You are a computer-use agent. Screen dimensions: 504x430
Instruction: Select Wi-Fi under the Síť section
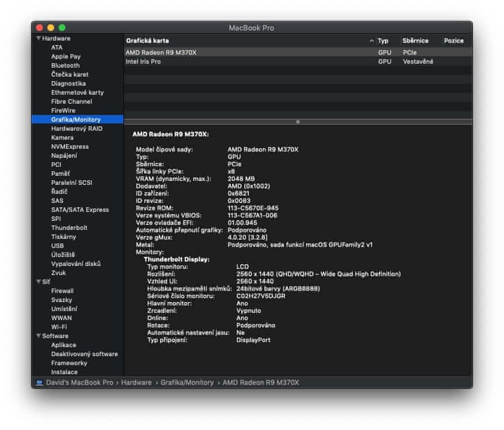pos(59,327)
